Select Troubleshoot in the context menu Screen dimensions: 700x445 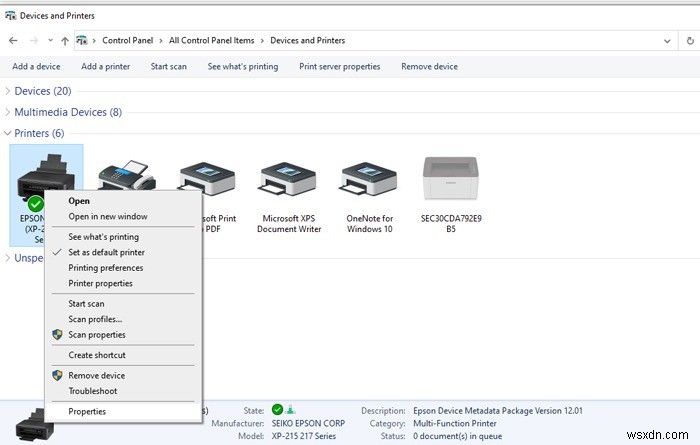[92, 391]
